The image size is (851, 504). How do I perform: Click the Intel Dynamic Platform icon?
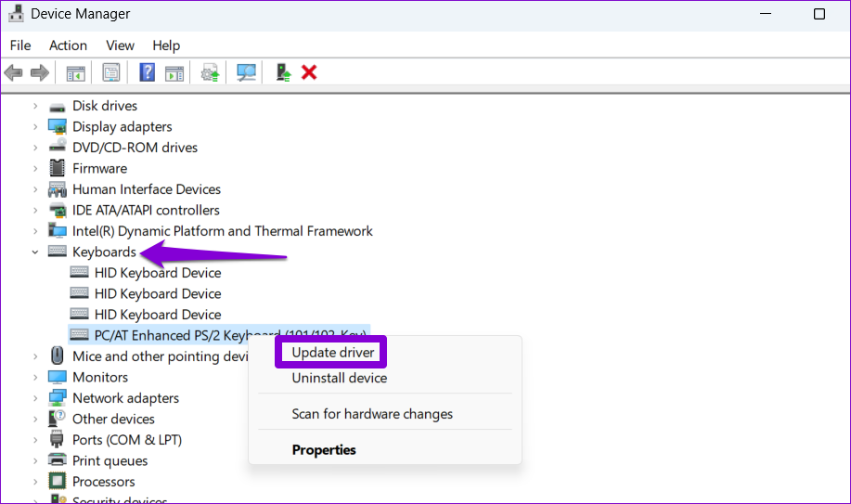pyautogui.click(x=57, y=231)
